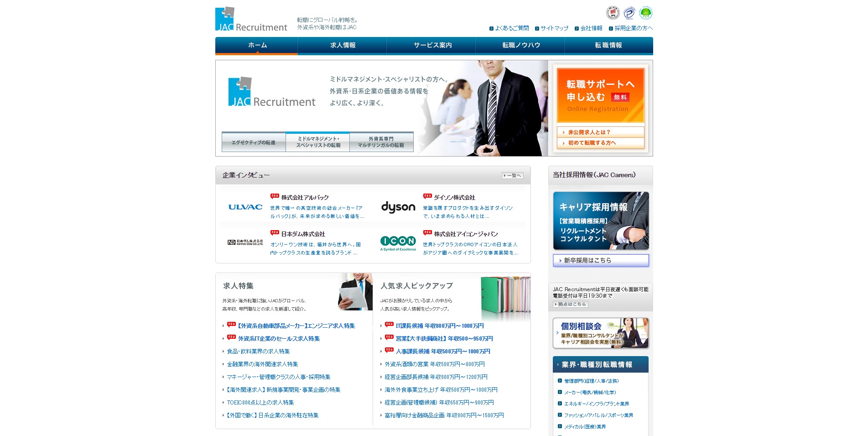Click the green tree certification badge
Image resolution: width=868 pixels, height=436 pixels.
click(645, 13)
